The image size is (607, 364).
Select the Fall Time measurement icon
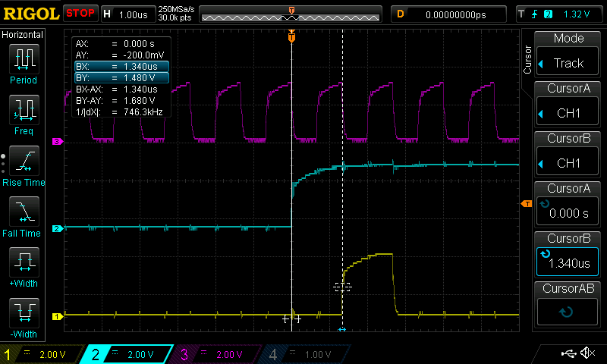click(24, 212)
